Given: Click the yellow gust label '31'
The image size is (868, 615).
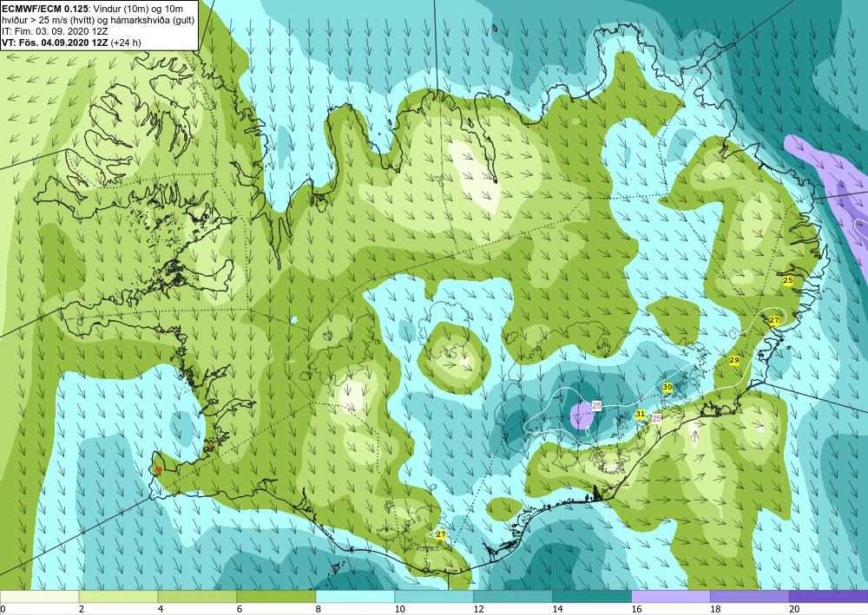Looking at the screenshot, I should pyautogui.click(x=641, y=414).
